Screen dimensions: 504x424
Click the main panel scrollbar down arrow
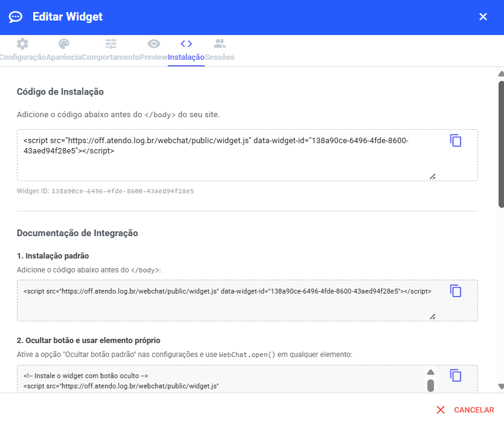click(x=501, y=387)
